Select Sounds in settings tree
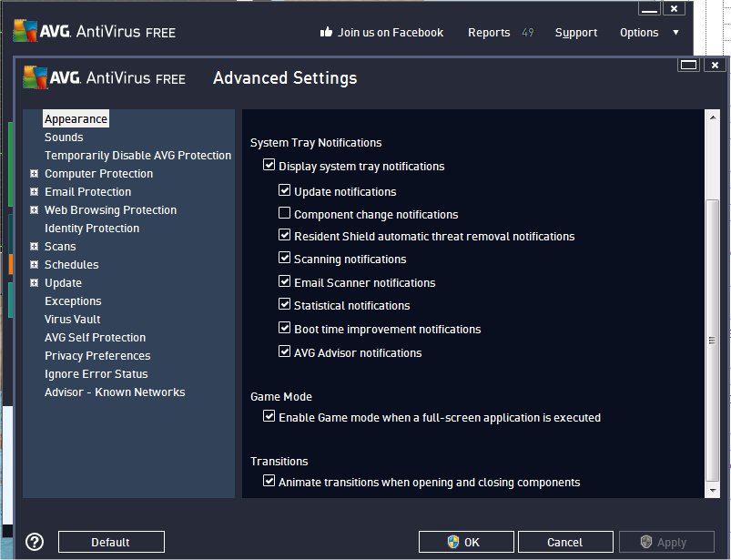The height and width of the screenshot is (560, 731). (x=64, y=137)
